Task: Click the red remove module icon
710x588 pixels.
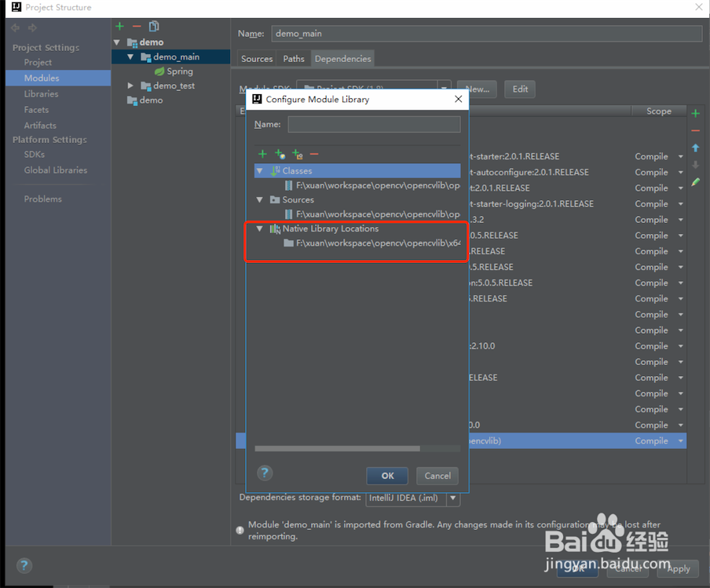Action: pos(137,26)
